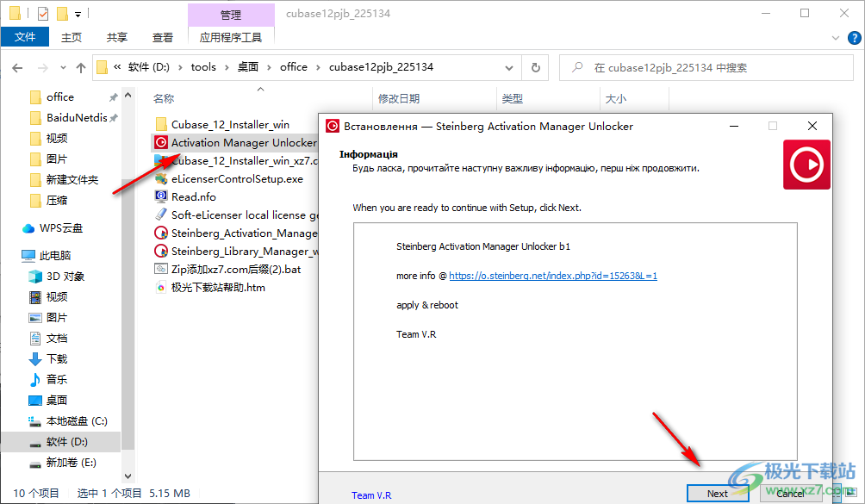Click the 音乐 music note icon

[34, 379]
